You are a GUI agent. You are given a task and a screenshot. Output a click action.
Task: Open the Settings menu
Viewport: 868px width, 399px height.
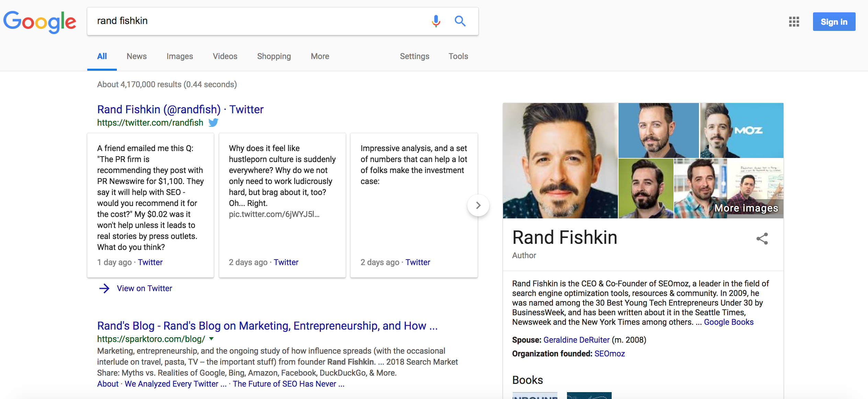414,56
